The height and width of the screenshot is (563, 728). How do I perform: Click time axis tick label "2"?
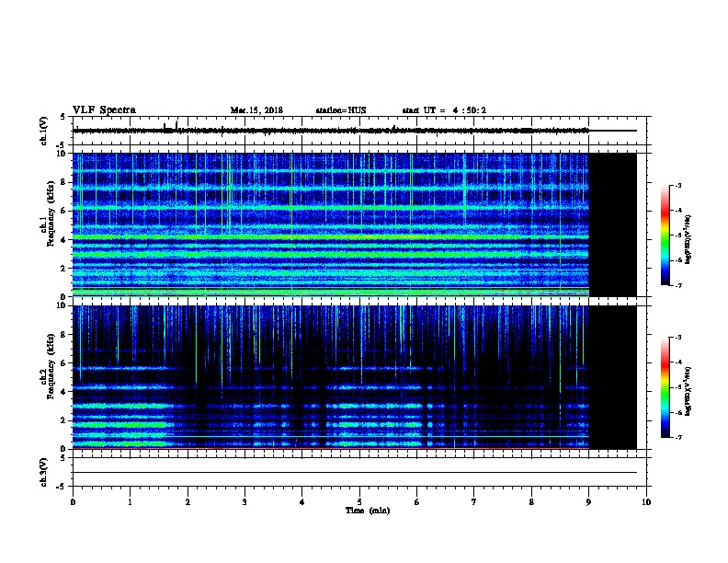[188, 502]
